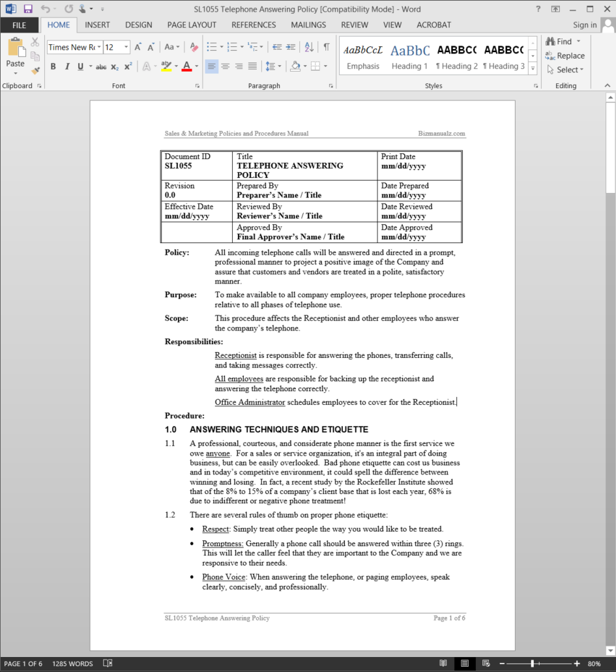Screen dimensions: 616x672
Task: Click the text highlight color button
Action: 166,66
